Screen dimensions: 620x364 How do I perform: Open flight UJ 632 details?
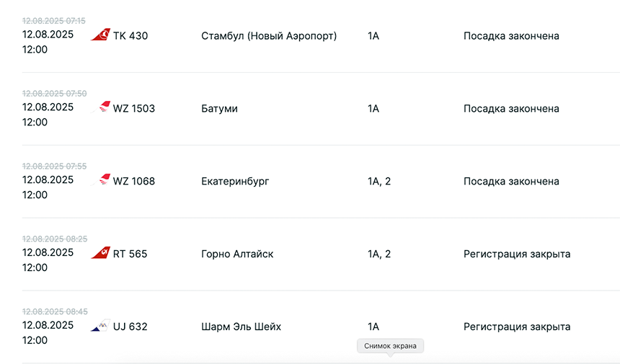point(130,327)
